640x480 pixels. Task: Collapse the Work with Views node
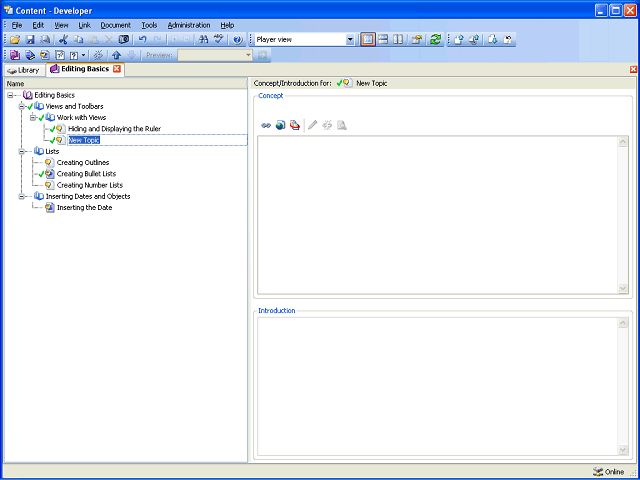tap(33, 118)
